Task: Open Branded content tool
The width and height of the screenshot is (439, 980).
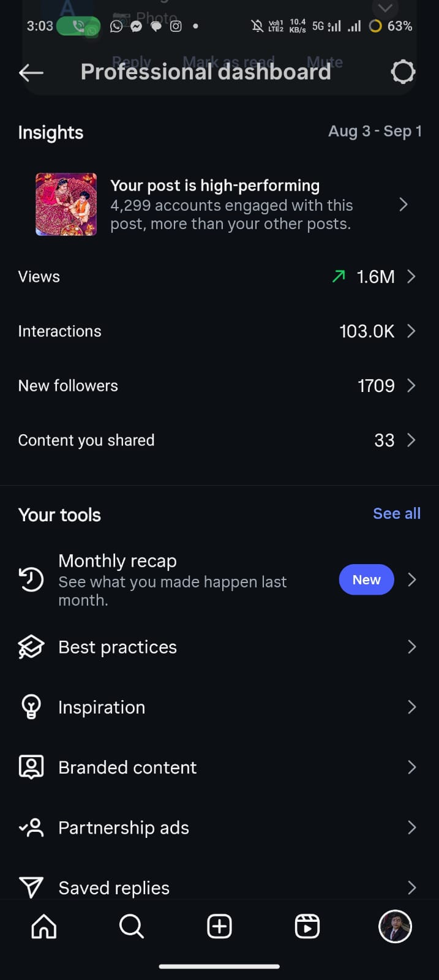Action: (x=127, y=767)
